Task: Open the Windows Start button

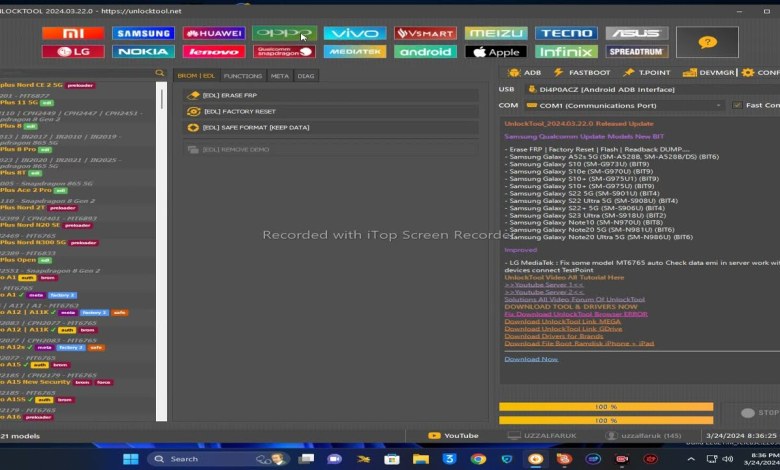Action: tap(131, 459)
